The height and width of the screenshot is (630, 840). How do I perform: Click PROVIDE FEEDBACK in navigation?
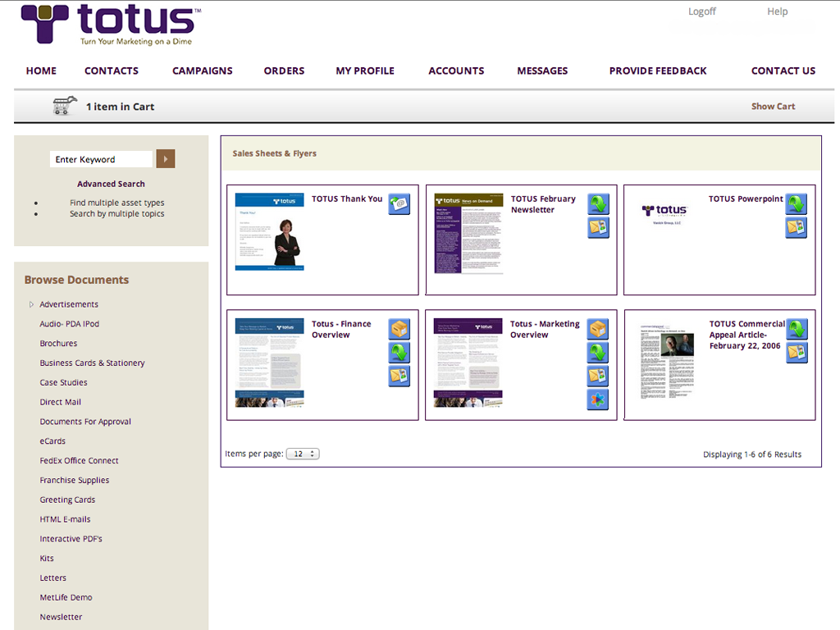(x=658, y=71)
